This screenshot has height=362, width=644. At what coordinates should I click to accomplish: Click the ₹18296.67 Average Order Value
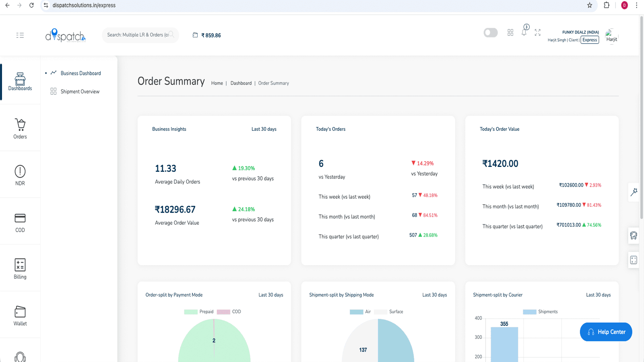(x=175, y=210)
